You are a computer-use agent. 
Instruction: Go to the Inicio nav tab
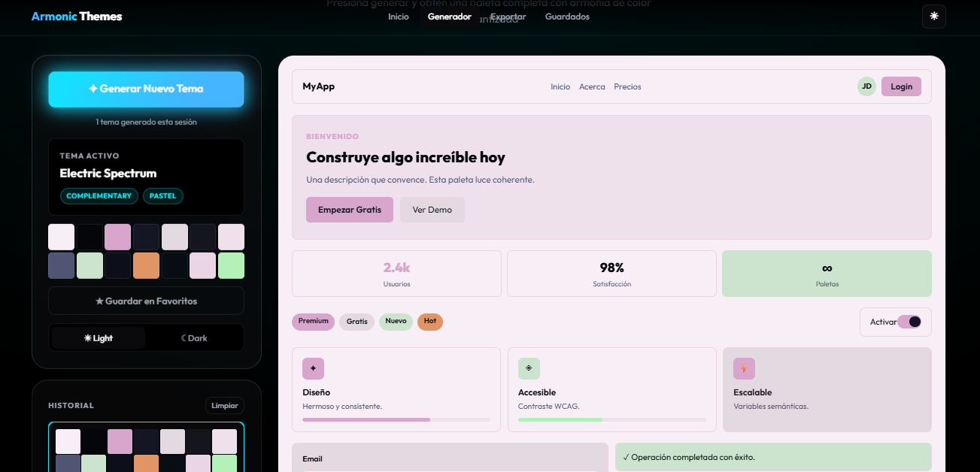399,17
